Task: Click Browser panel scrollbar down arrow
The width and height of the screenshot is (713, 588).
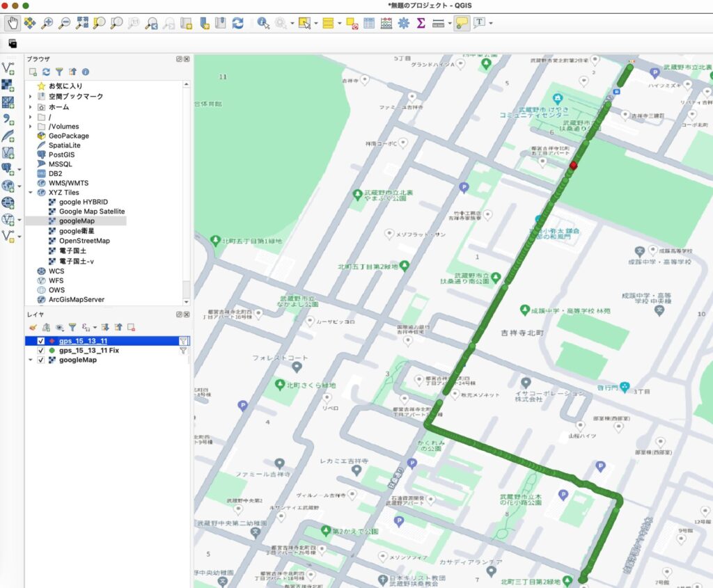Action: pos(187,302)
